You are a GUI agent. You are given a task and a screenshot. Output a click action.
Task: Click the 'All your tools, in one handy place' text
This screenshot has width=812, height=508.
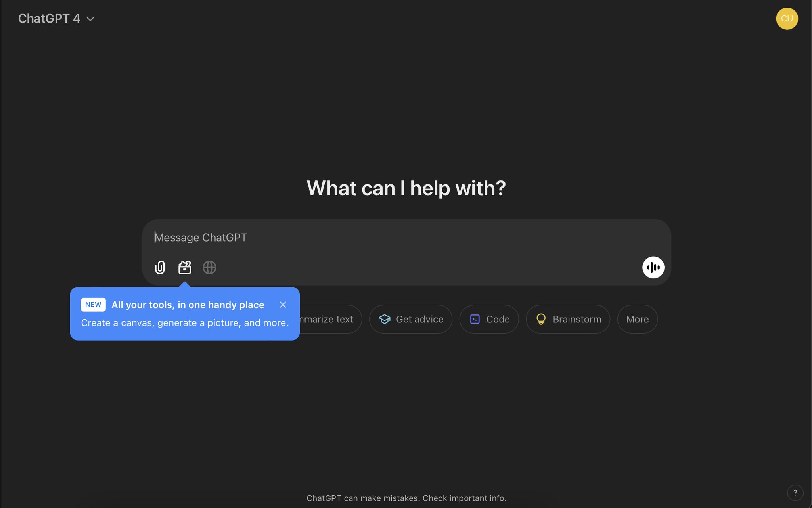188,305
